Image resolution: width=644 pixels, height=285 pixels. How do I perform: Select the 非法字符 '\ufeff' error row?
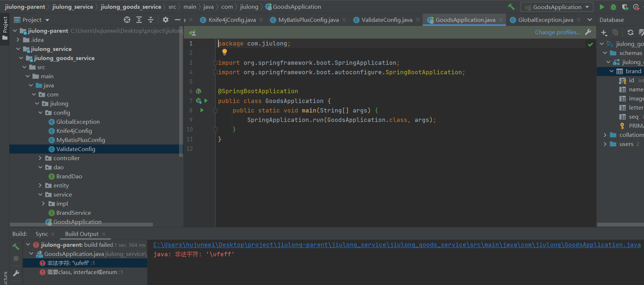pyautogui.click(x=85, y=263)
